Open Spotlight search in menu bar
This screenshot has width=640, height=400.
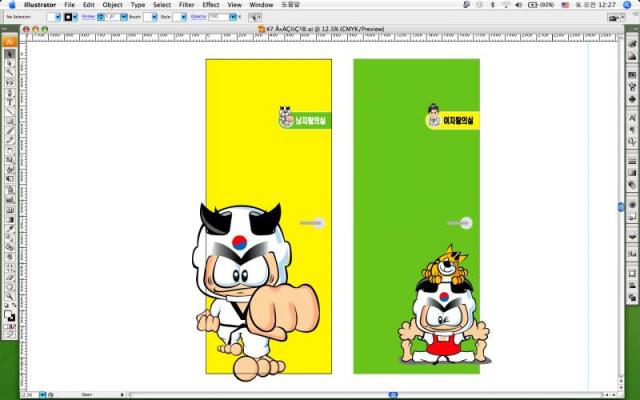pos(627,5)
